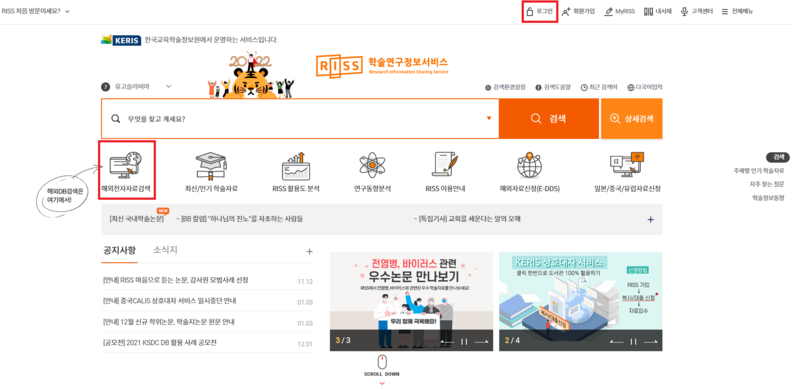Switch to the 소식지 tab
Image resolution: width=792 pixels, height=390 pixels.
(x=165, y=251)
